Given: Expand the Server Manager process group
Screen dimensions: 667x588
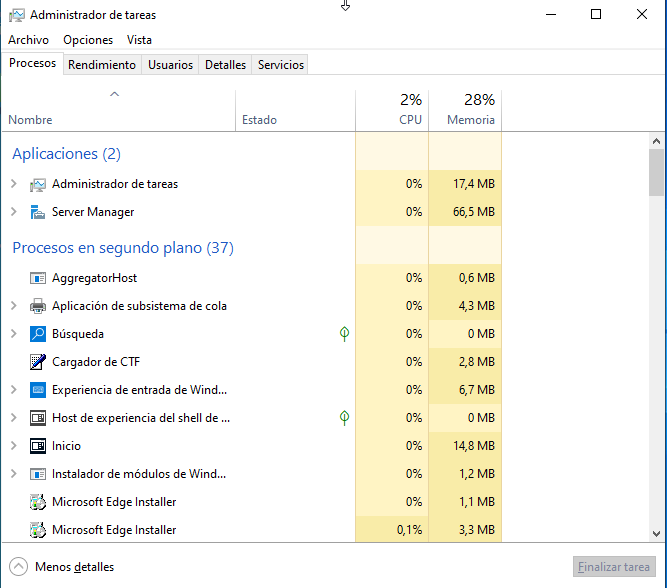Looking at the screenshot, I should [13, 212].
